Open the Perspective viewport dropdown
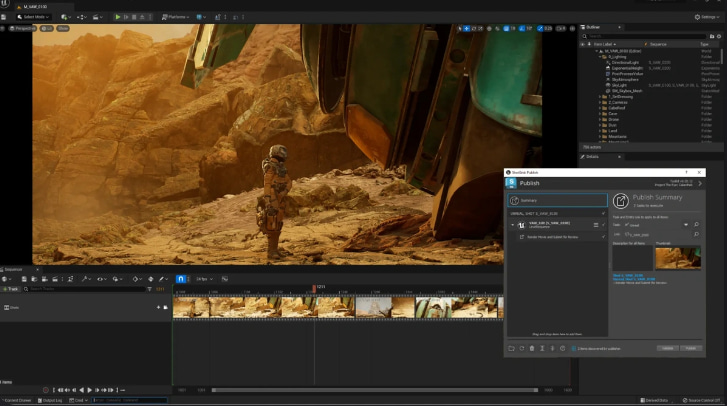Screen dimensions: 727x406 [22, 28]
